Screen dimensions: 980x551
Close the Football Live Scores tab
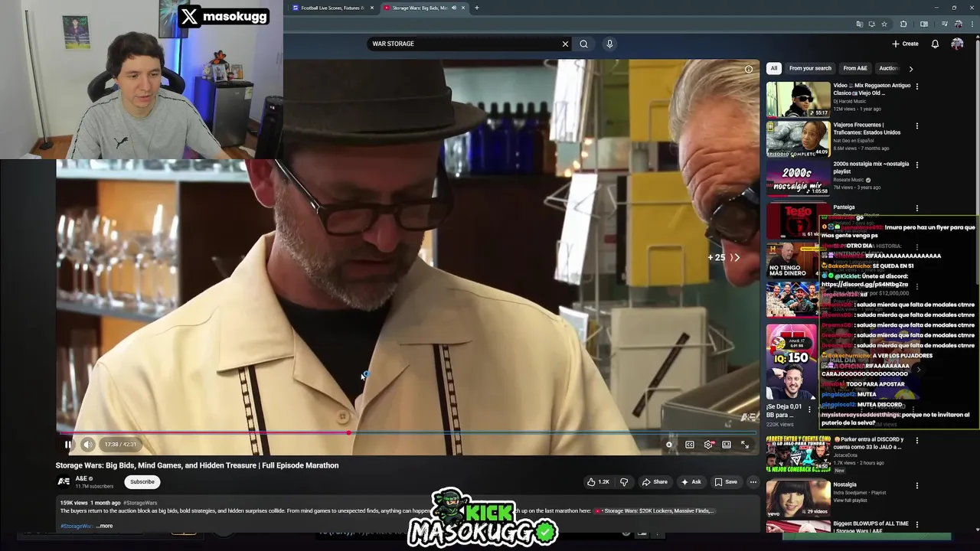[x=372, y=8]
